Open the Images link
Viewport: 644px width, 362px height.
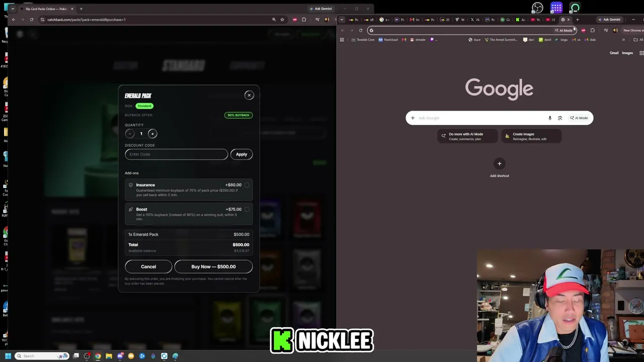tap(627, 53)
